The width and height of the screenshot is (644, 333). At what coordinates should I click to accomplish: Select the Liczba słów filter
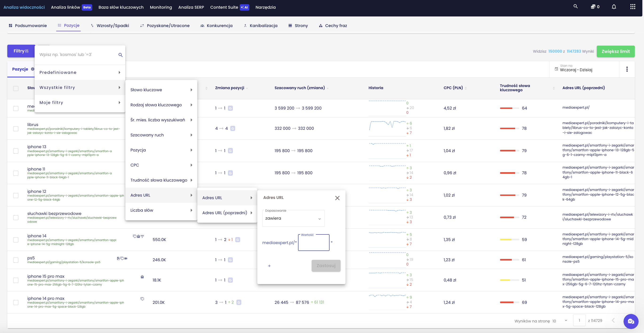[161, 210]
